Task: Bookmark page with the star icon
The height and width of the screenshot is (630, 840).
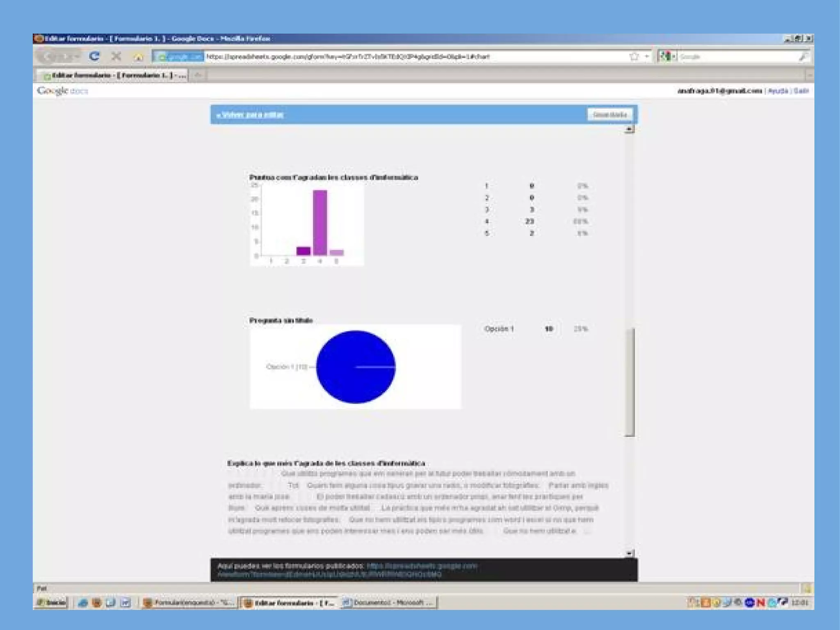Action: click(634, 57)
